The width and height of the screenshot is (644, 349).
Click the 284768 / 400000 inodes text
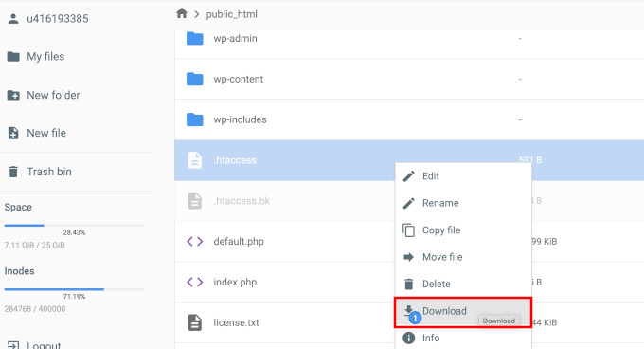[x=35, y=309]
